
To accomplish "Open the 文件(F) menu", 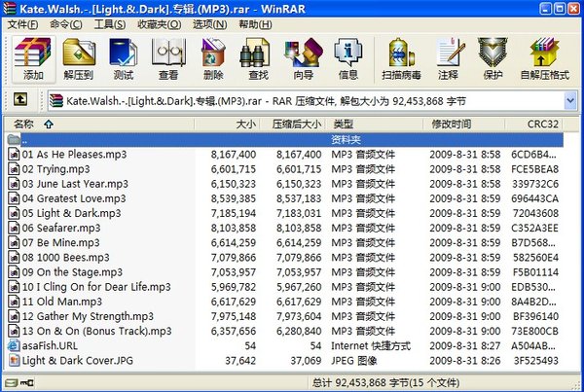I will tap(22, 24).
